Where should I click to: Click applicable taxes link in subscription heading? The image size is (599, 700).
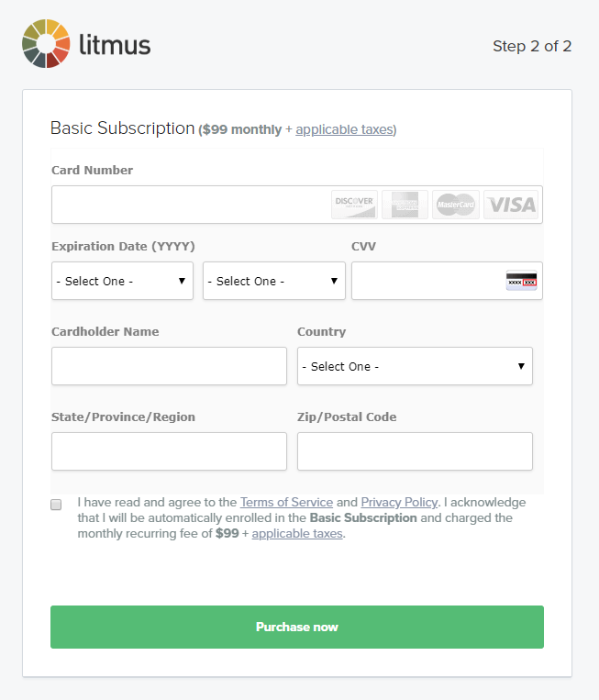[344, 129]
